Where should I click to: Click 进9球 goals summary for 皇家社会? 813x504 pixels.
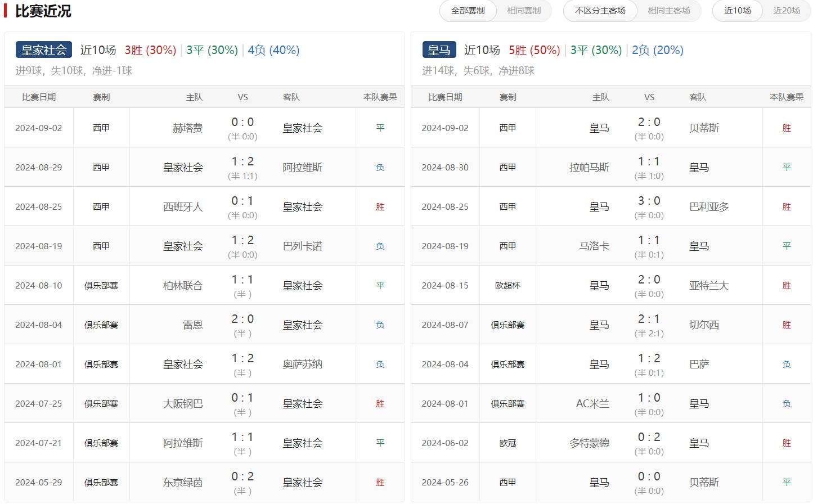click(x=29, y=71)
